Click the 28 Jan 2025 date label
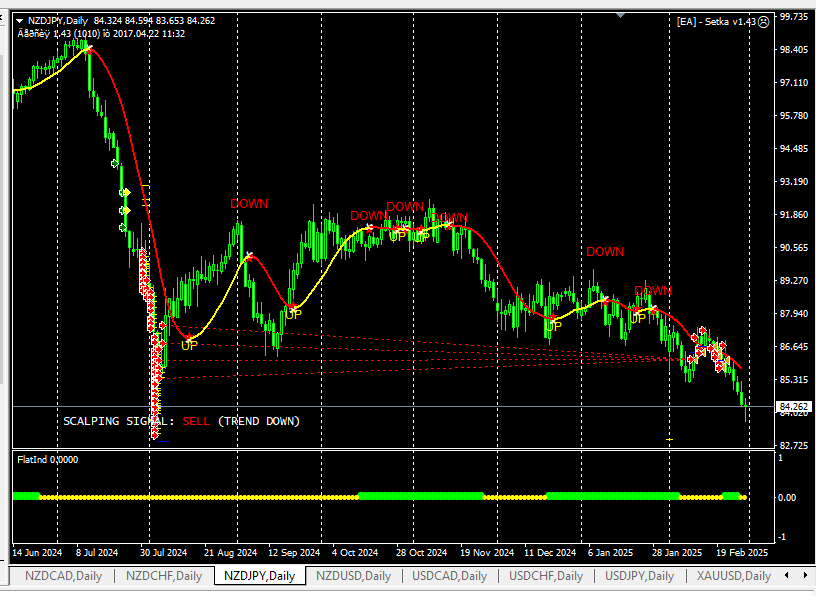The width and height of the screenshot is (816, 596). click(677, 552)
